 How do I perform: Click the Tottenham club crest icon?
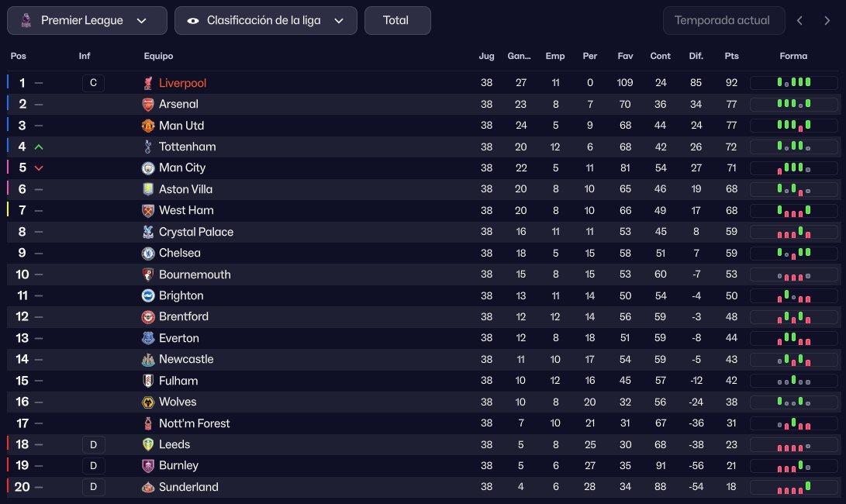[148, 147]
